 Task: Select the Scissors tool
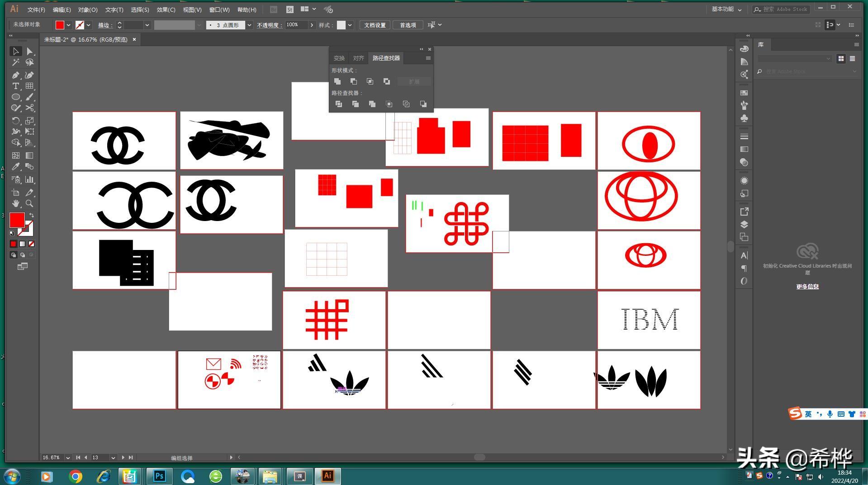29,108
